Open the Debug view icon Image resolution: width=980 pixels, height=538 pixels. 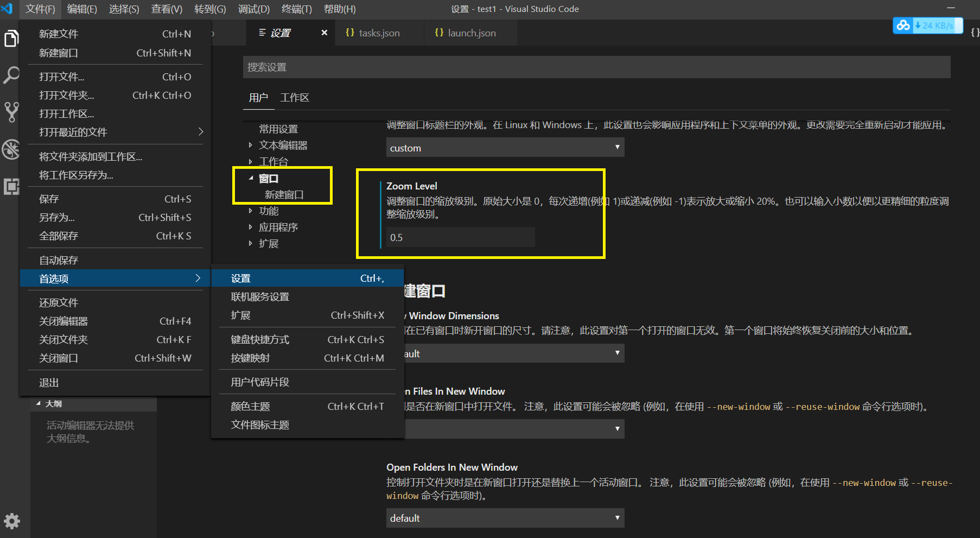pos(11,149)
